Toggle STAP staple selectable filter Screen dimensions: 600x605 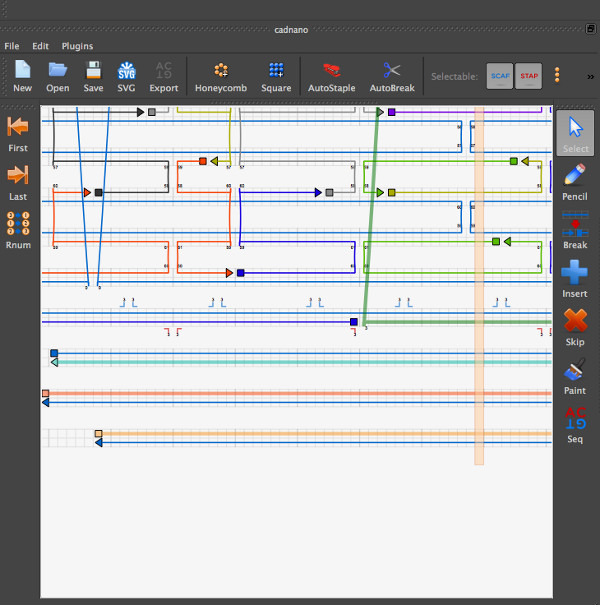[x=528, y=76]
